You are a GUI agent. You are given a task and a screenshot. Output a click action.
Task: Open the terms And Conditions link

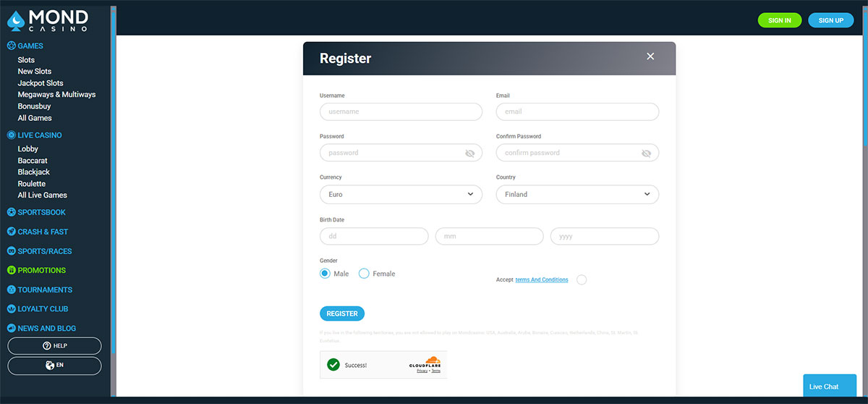point(541,279)
